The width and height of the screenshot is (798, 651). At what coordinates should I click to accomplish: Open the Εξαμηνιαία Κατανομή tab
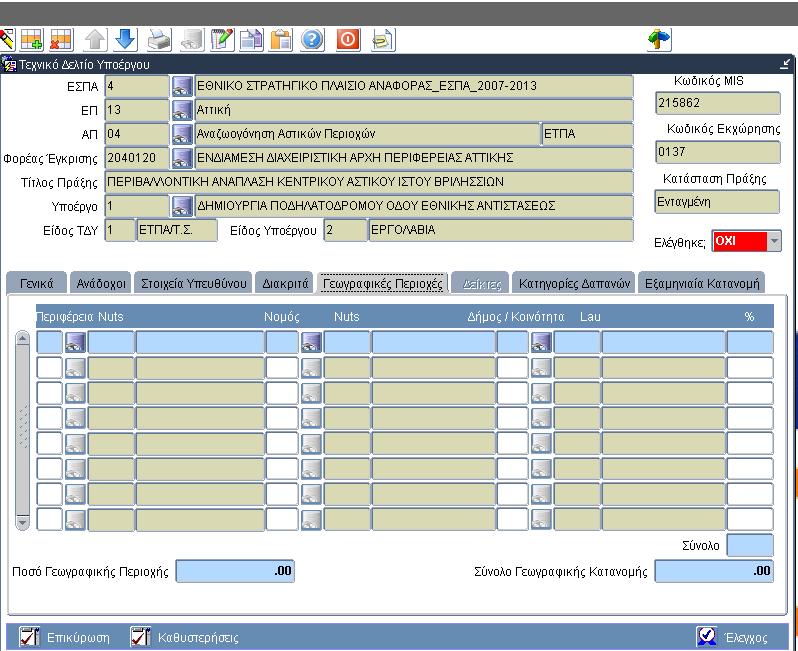(702, 283)
